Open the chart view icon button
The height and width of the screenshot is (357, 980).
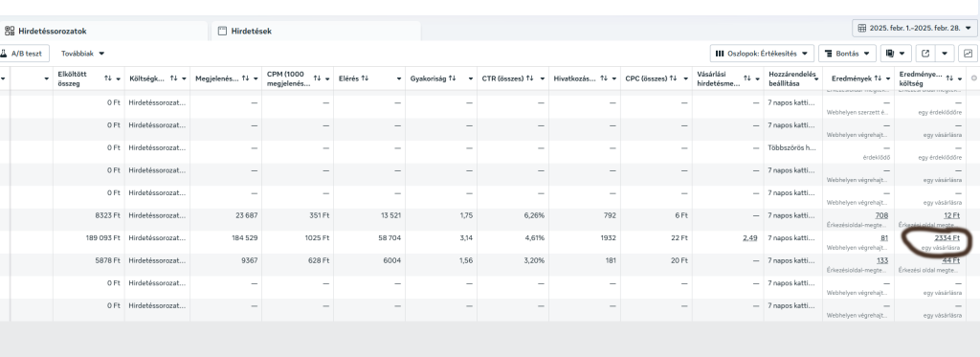(969, 54)
